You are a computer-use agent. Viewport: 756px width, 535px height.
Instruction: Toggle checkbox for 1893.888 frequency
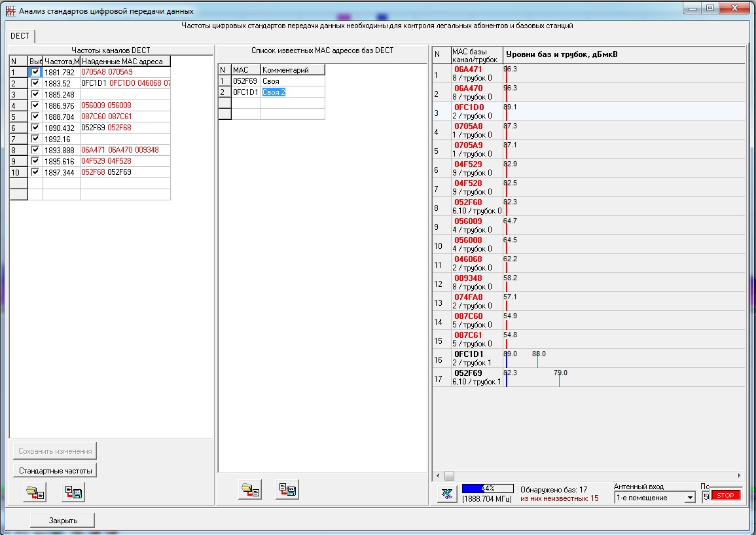click(35, 149)
